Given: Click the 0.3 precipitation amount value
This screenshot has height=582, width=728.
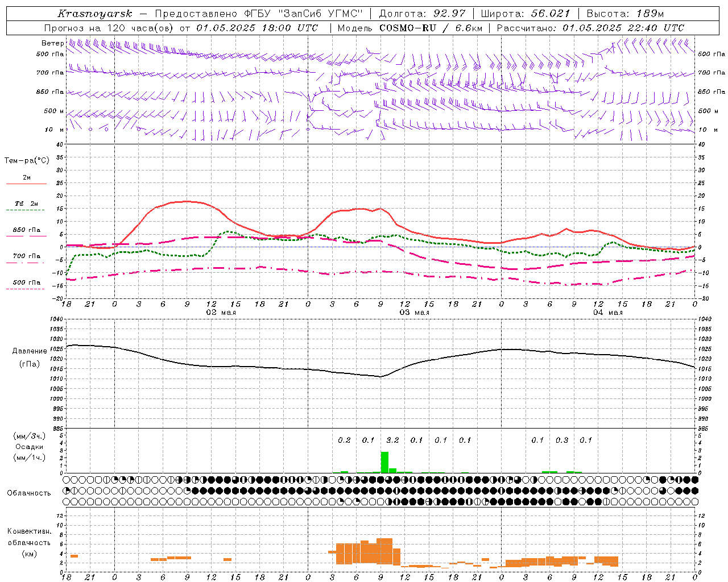Looking at the screenshot, I should coord(562,440).
